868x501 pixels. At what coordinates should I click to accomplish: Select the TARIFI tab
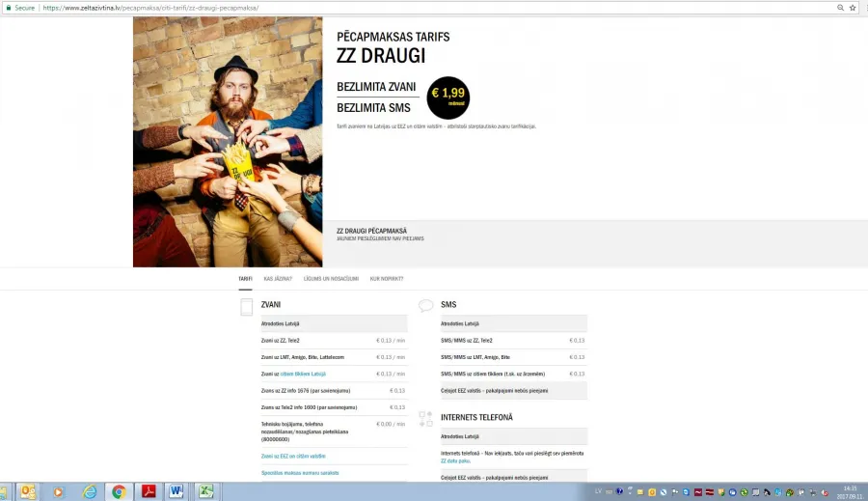(245, 279)
